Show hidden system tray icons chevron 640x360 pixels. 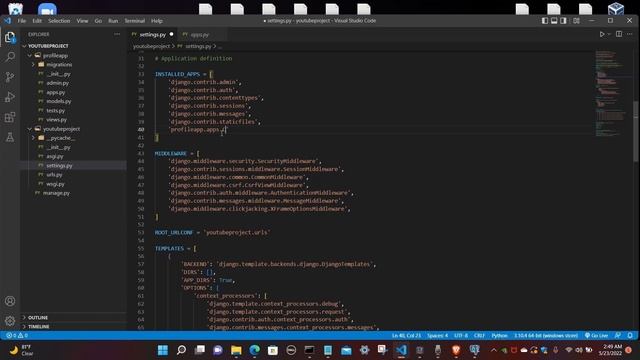(493, 350)
